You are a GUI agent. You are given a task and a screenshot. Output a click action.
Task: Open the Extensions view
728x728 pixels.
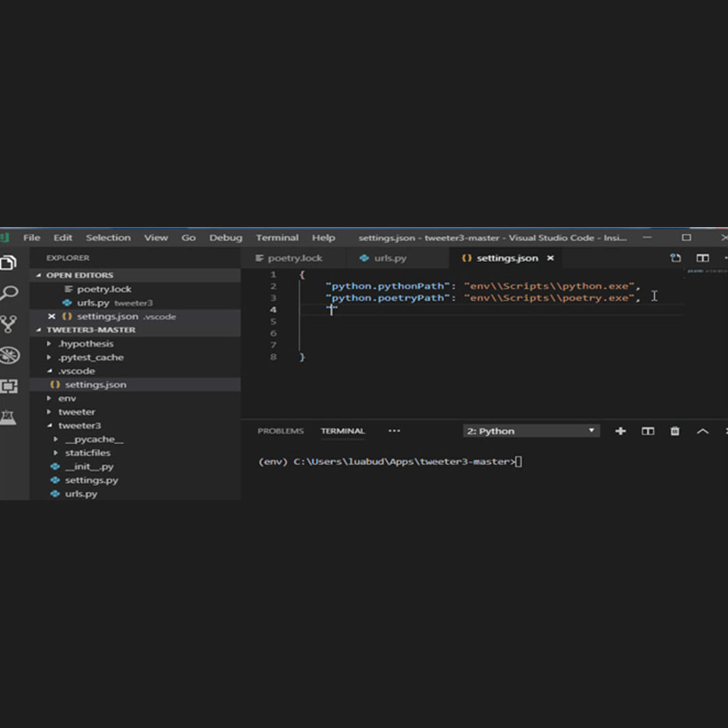(x=9, y=386)
